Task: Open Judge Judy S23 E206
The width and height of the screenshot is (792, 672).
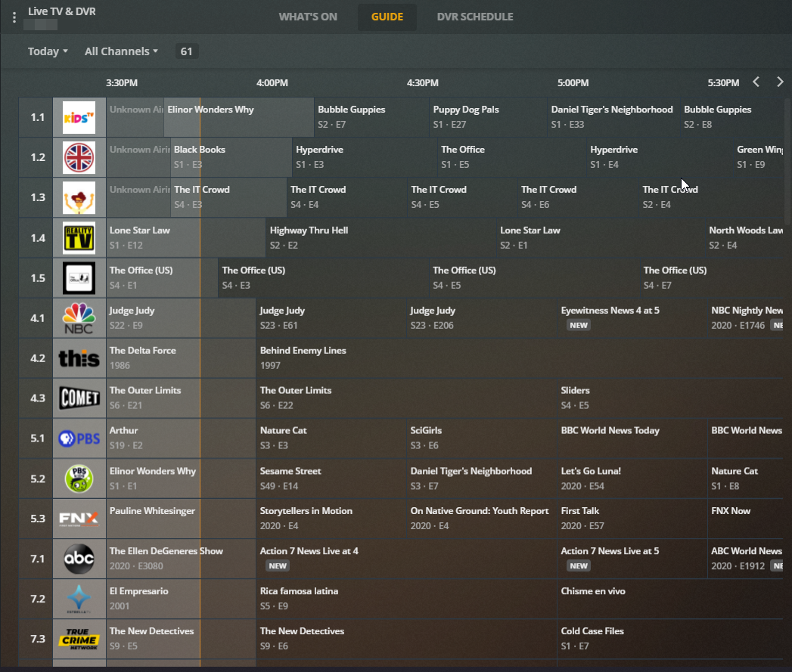Action: 482,317
